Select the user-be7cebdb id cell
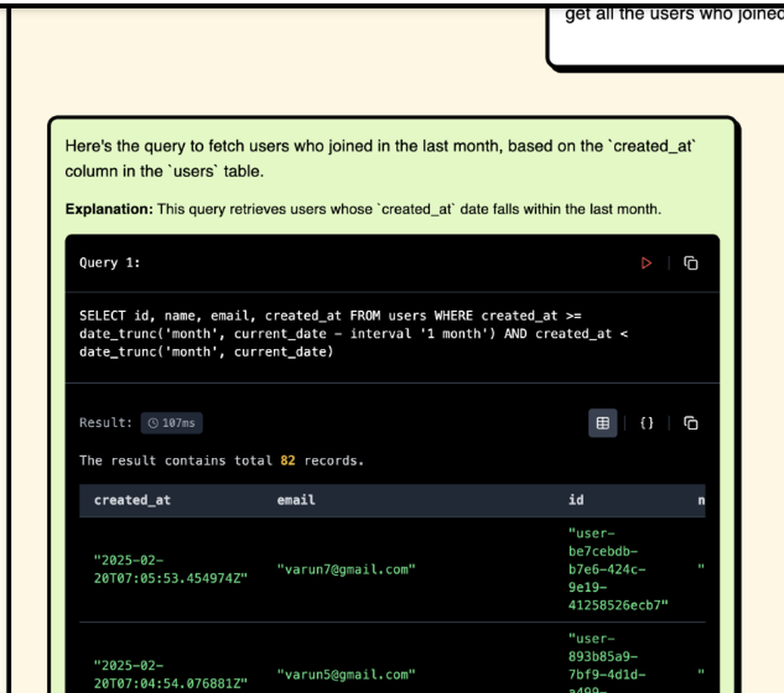The width and height of the screenshot is (784, 693). coord(618,569)
